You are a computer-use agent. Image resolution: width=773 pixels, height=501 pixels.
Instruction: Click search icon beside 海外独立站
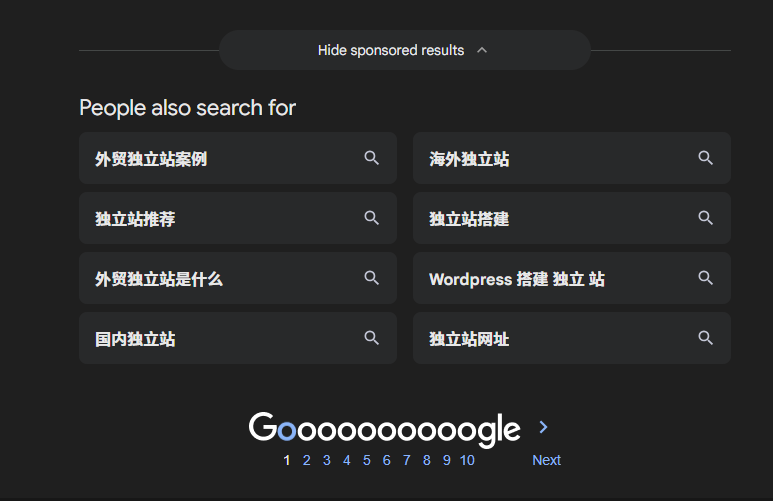coord(706,158)
